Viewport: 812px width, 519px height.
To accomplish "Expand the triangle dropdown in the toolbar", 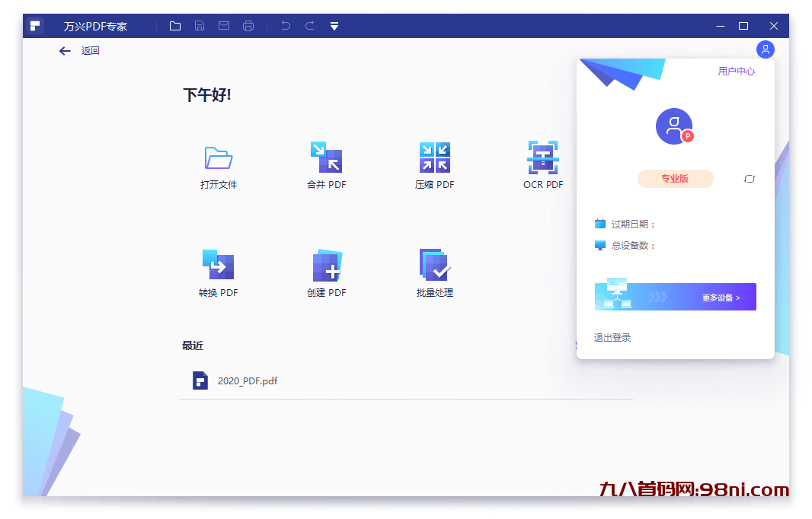I will point(334,25).
